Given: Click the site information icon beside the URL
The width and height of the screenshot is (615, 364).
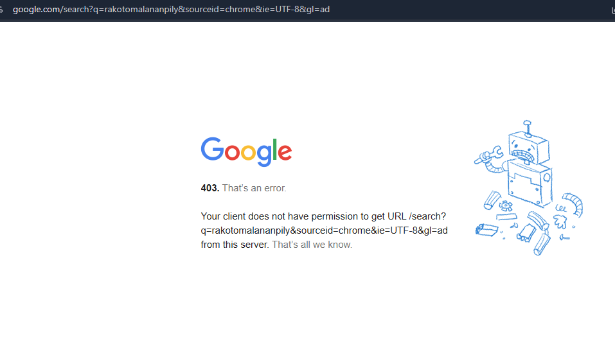Looking at the screenshot, I should tap(1, 10).
